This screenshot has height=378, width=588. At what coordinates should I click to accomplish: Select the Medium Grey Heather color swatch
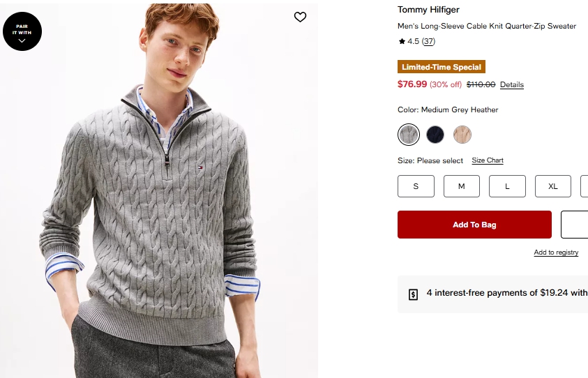409,135
